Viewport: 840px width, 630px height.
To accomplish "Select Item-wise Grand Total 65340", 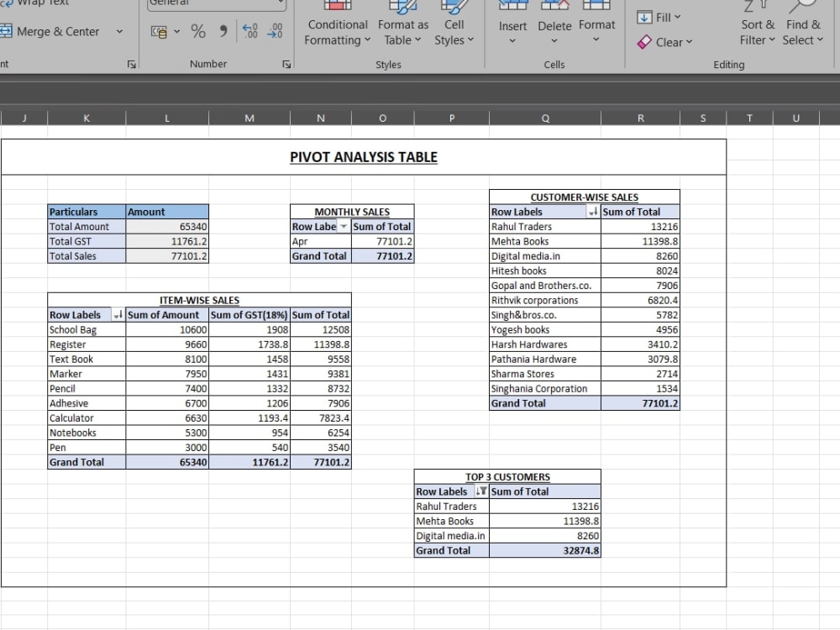I will [167, 462].
